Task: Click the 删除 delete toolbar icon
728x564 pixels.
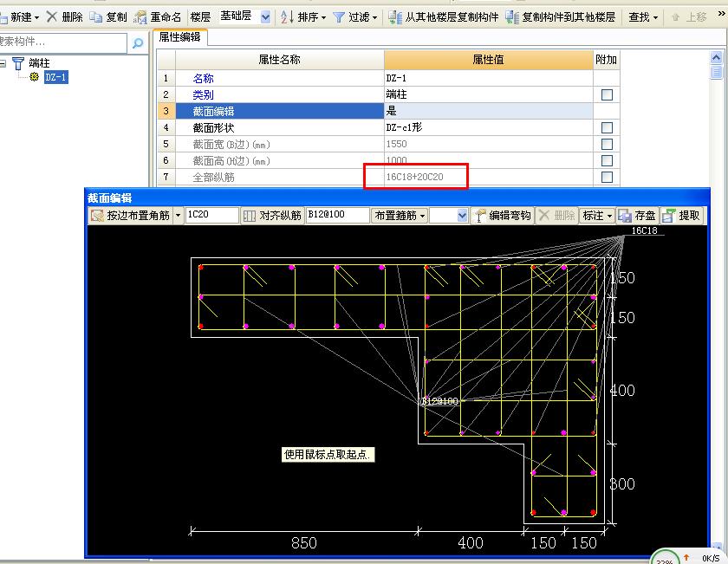Action: [x=65, y=16]
